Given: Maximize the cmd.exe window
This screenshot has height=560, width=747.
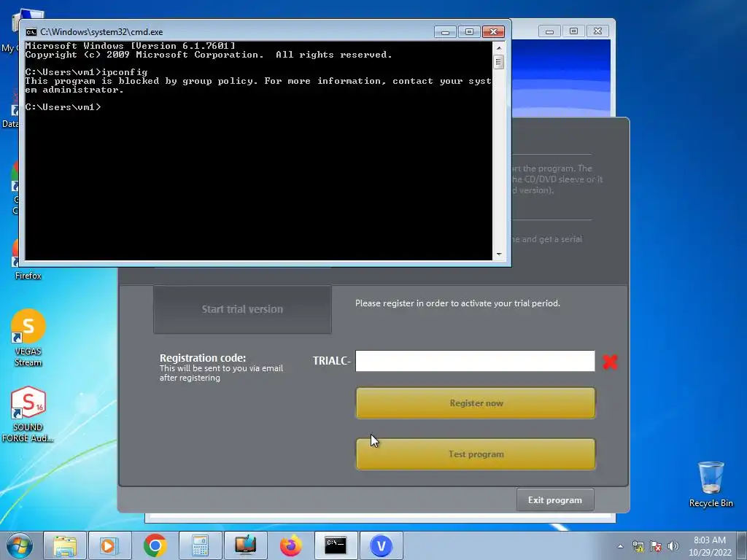Looking at the screenshot, I should point(469,32).
